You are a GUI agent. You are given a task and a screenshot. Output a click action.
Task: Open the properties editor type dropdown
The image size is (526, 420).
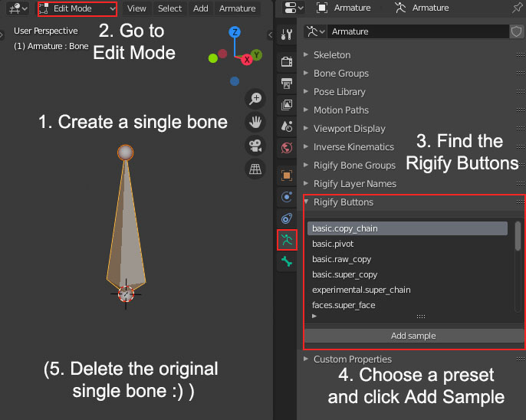[294, 8]
